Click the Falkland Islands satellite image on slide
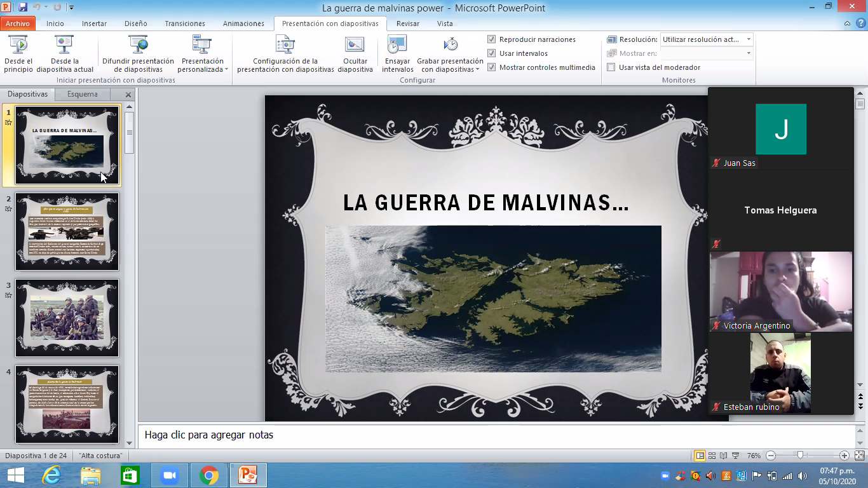The width and height of the screenshot is (868, 488). (x=493, y=299)
